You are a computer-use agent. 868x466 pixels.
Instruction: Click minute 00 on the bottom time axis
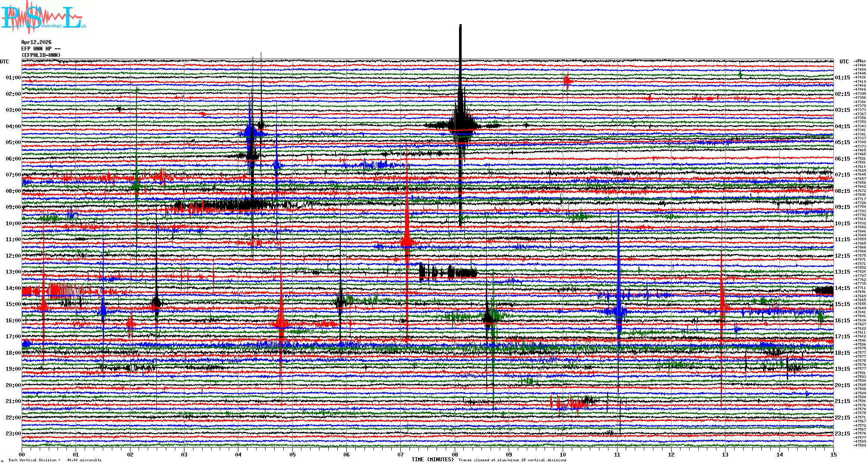click(x=22, y=455)
